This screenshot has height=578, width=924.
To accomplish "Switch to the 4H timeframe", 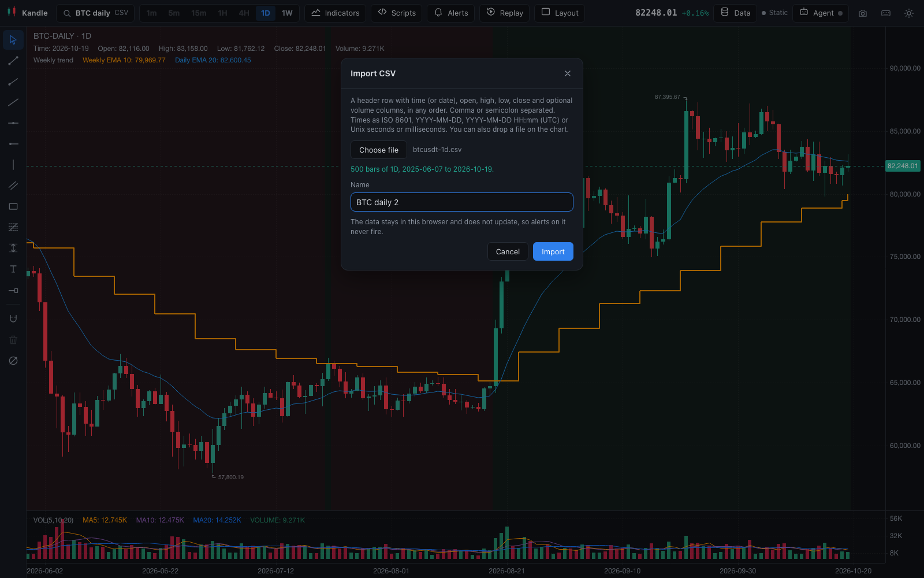I will click(x=244, y=13).
